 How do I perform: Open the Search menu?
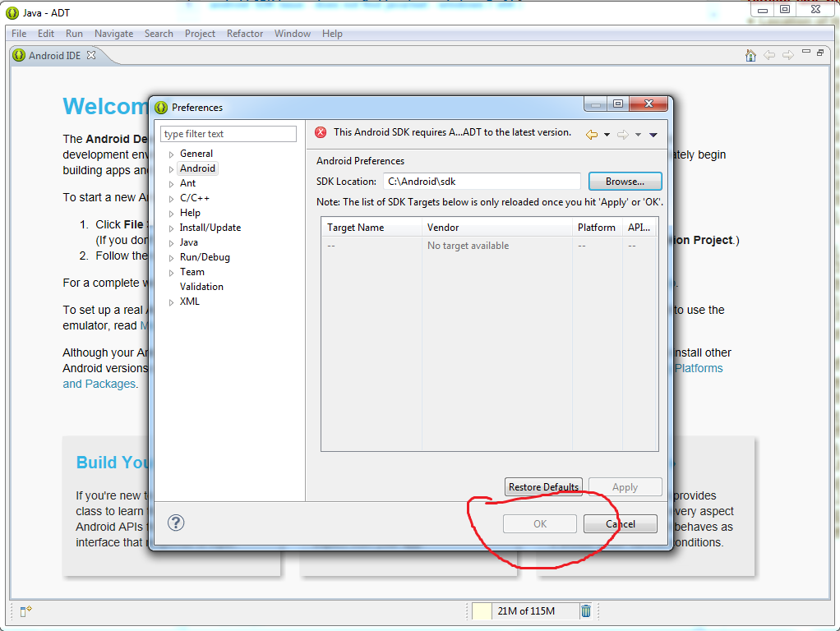click(x=159, y=33)
